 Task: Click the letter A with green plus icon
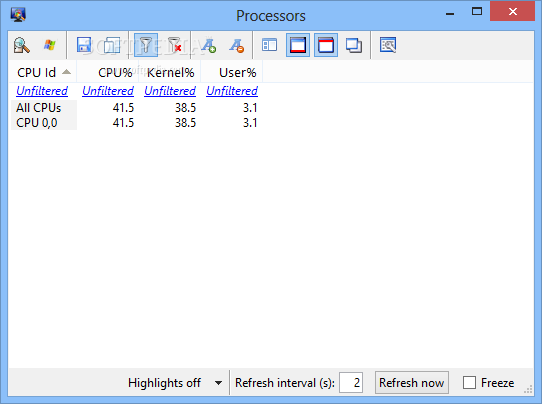click(209, 45)
